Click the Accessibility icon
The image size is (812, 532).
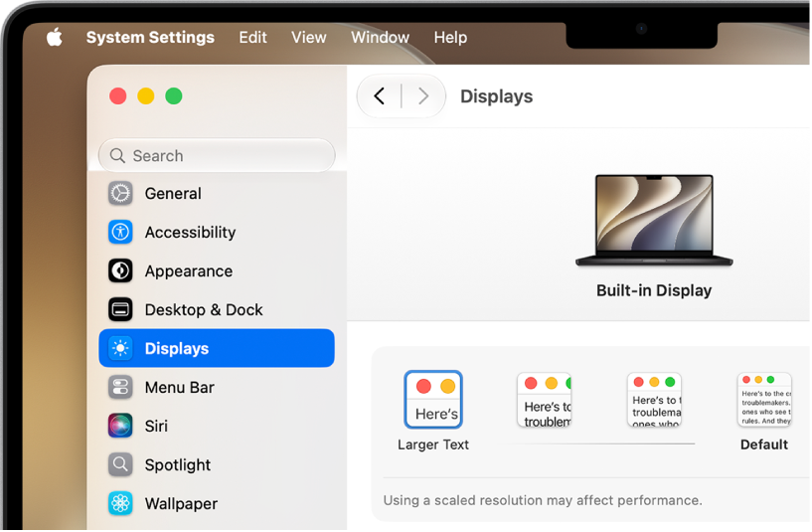point(120,232)
